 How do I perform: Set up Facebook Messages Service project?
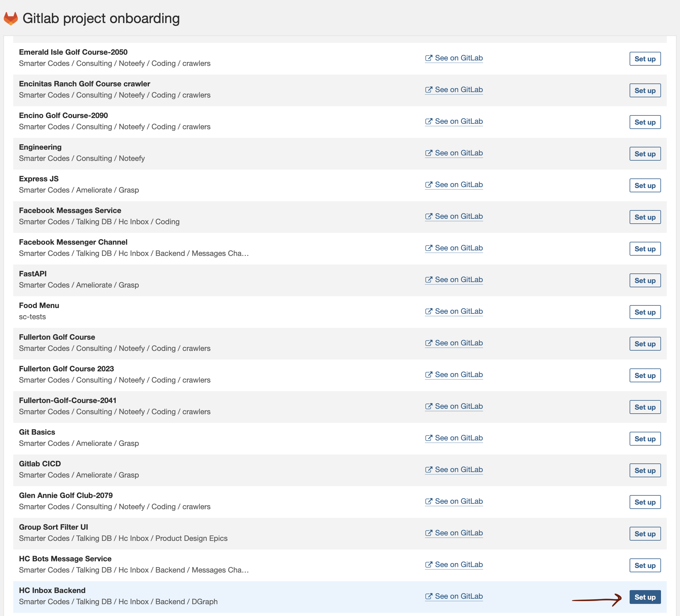tap(645, 217)
